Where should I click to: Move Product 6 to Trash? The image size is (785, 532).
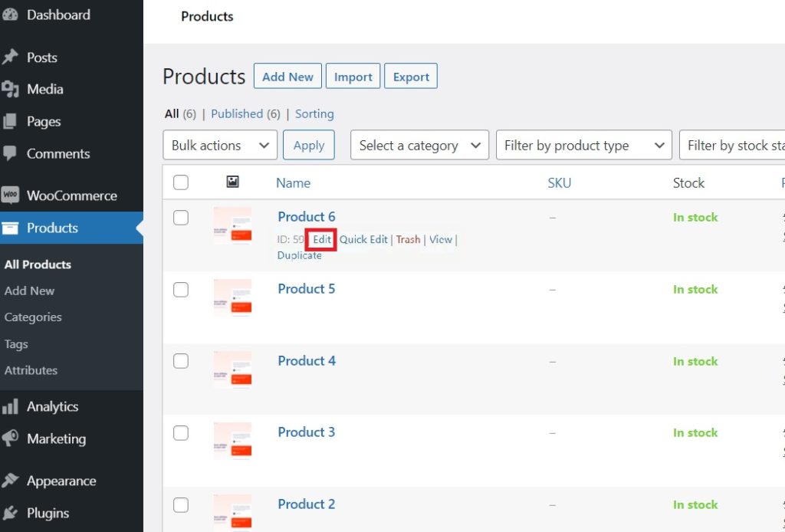click(x=408, y=239)
